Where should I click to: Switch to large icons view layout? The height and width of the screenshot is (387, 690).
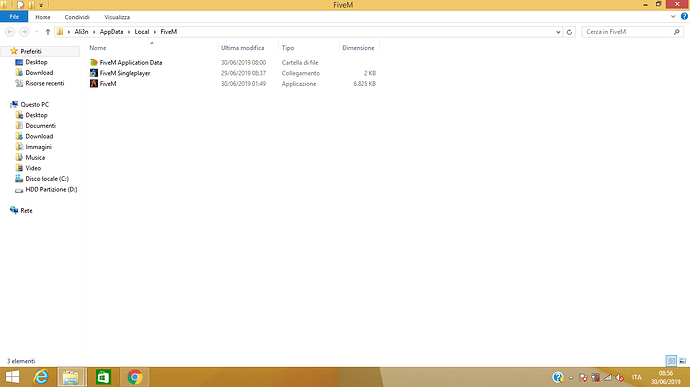[x=683, y=361]
